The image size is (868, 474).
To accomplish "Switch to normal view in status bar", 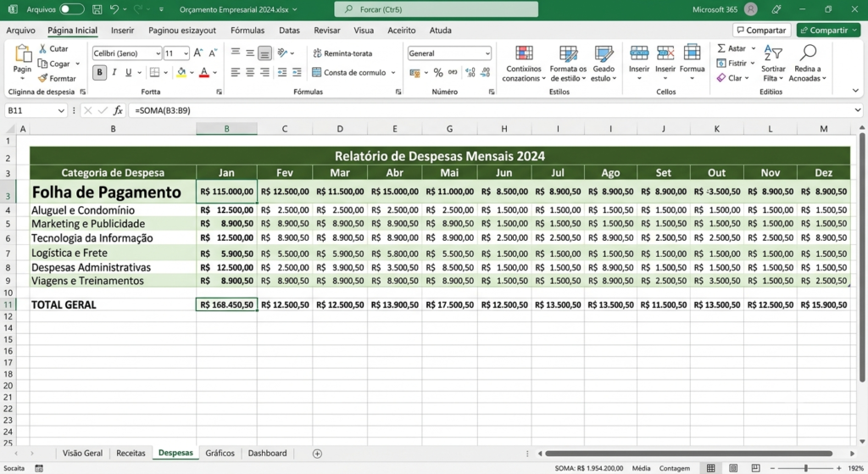I will click(x=711, y=468).
